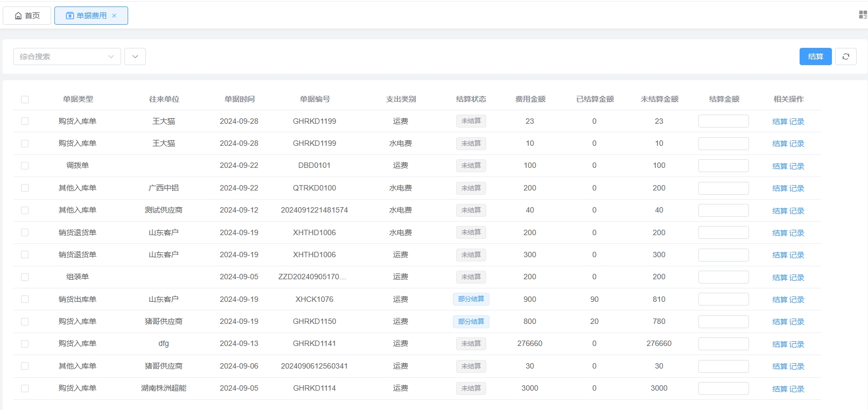The width and height of the screenshot is (868, 410).
Task: Click the dfg supplier cell
Action: pos(164,343)
